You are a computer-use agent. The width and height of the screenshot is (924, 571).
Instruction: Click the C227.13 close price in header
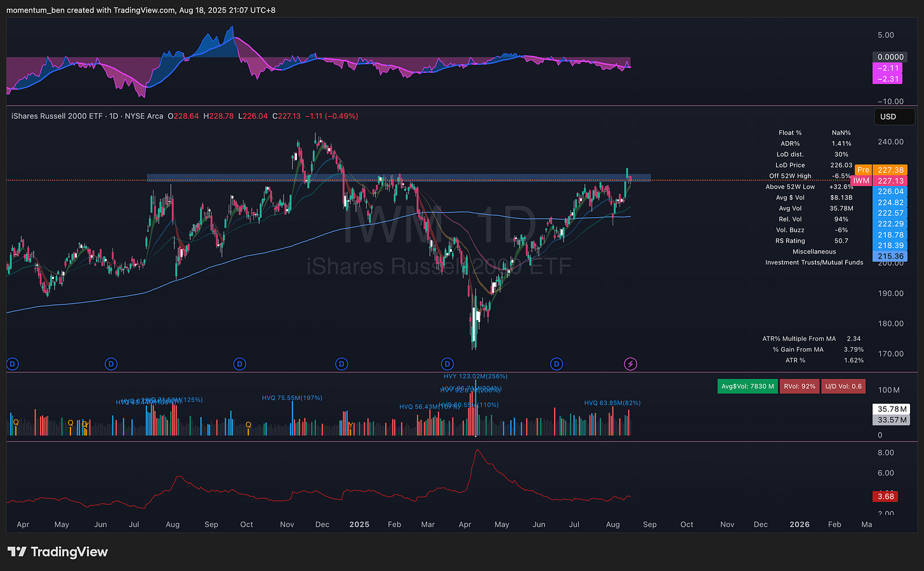pos(286,116)
